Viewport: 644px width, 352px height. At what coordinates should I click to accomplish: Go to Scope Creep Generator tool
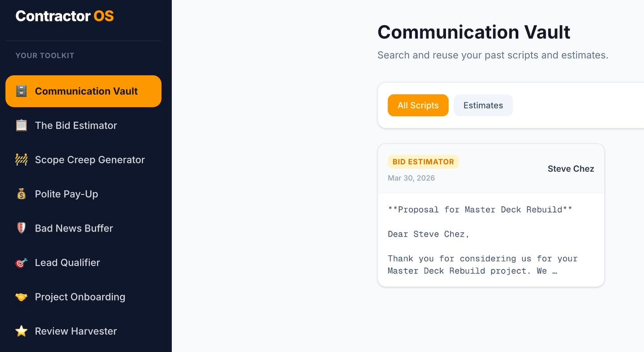coord(90,160)
